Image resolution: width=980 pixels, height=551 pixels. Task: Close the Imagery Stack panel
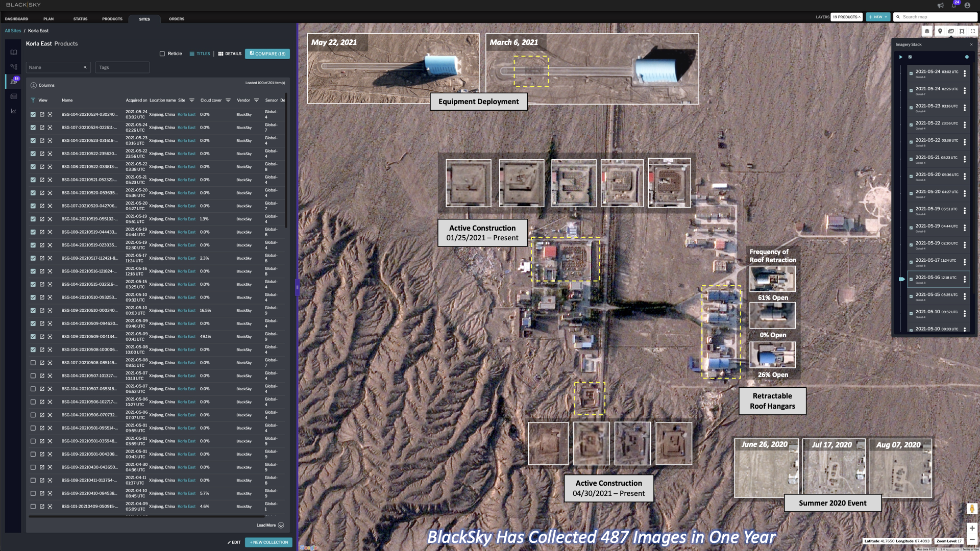coord(971,44)
